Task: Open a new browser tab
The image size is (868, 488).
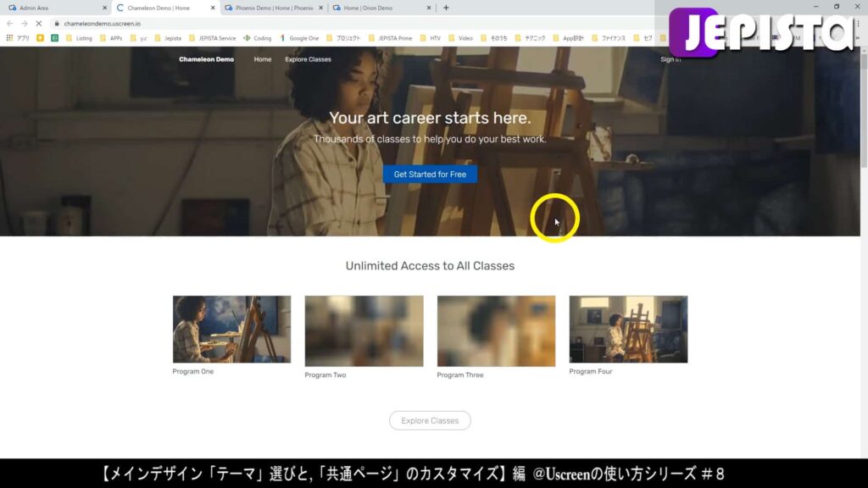Action: coord(446,8)
